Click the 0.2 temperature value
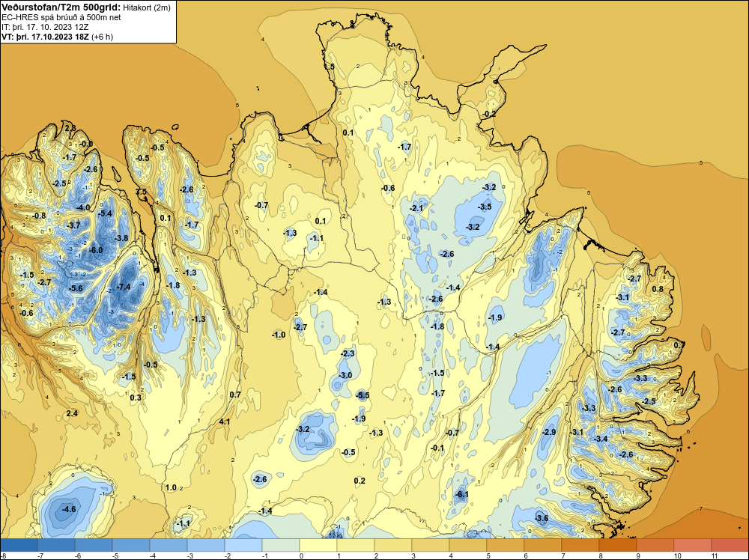The width and height of the screenshot is (749, 560). [360, 481]
